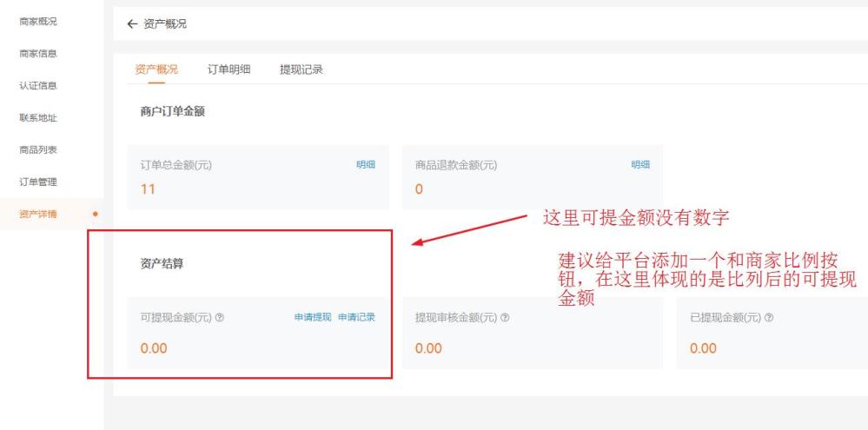
Task: Open 明细 for 订单总金额
Action: (x=366, y=164)
